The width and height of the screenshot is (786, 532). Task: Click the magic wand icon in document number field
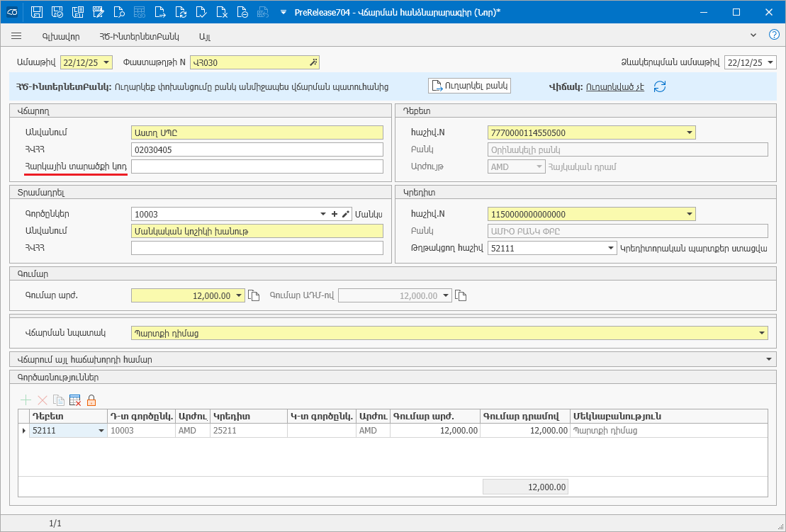[x=313, y=62]
